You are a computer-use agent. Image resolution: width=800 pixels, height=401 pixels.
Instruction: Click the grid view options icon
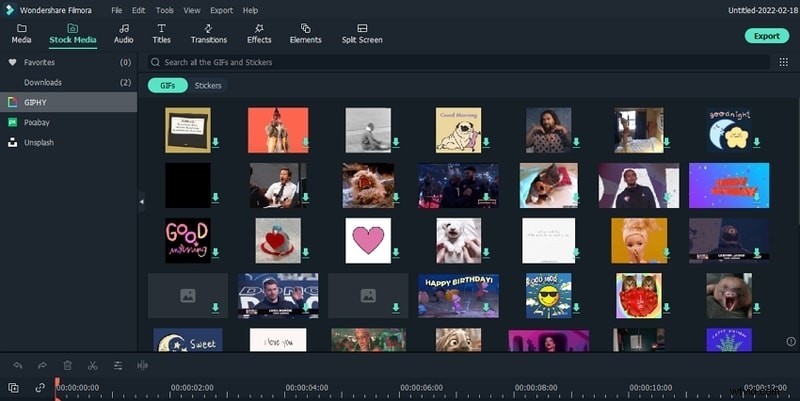click(784, 62)
